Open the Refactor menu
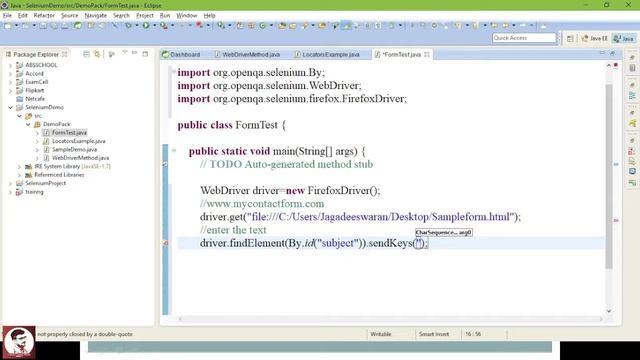The image size is (640, 360). [x=44, y=16]
